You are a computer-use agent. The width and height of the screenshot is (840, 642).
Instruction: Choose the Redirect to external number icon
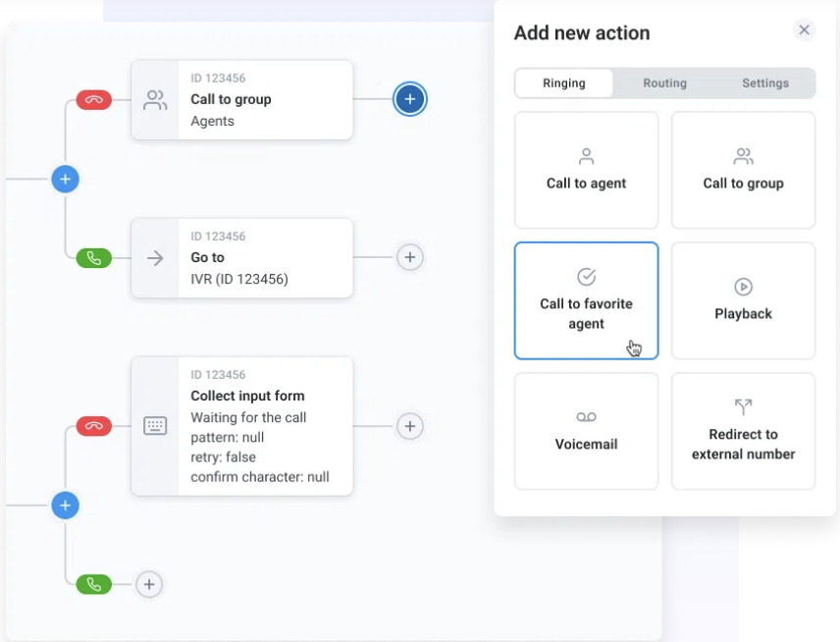(x=743, y=405)
